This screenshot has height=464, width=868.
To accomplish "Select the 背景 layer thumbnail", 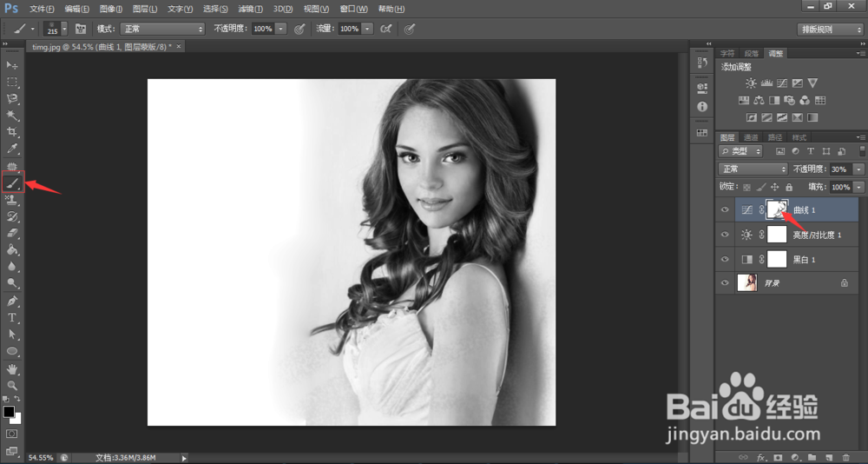I will [x=747, y=282].
